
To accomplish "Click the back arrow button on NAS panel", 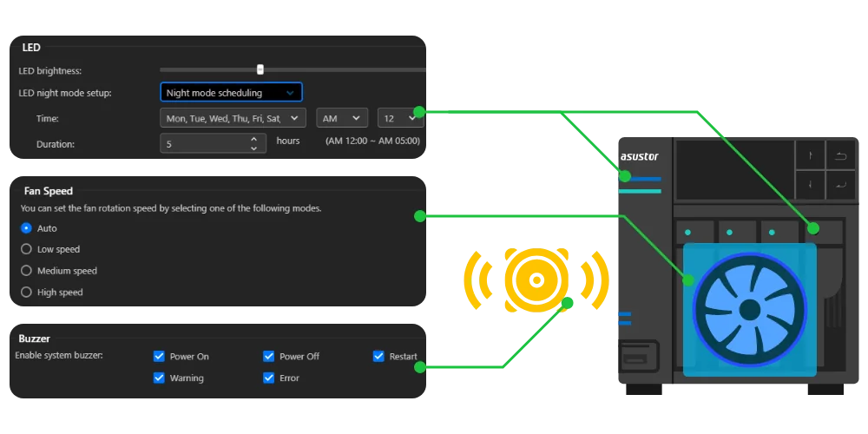I will [841, 155].
